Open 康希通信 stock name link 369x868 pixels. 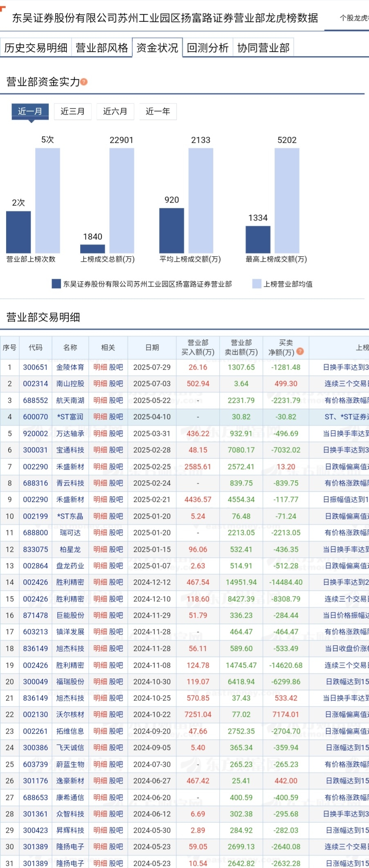click(x=70, y=798)
